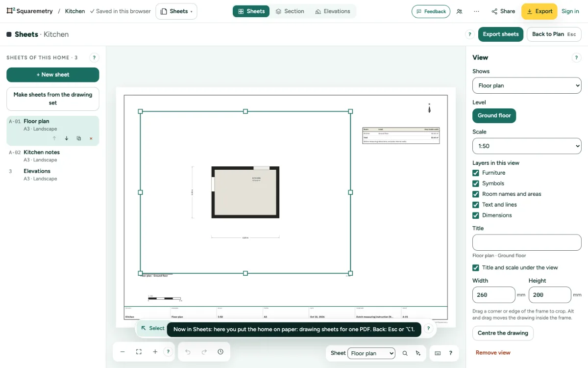Viewport: 588px width, 368px height.
Task: Toggle the Furniture layer checkbox
Action: [x=475, y=173]
